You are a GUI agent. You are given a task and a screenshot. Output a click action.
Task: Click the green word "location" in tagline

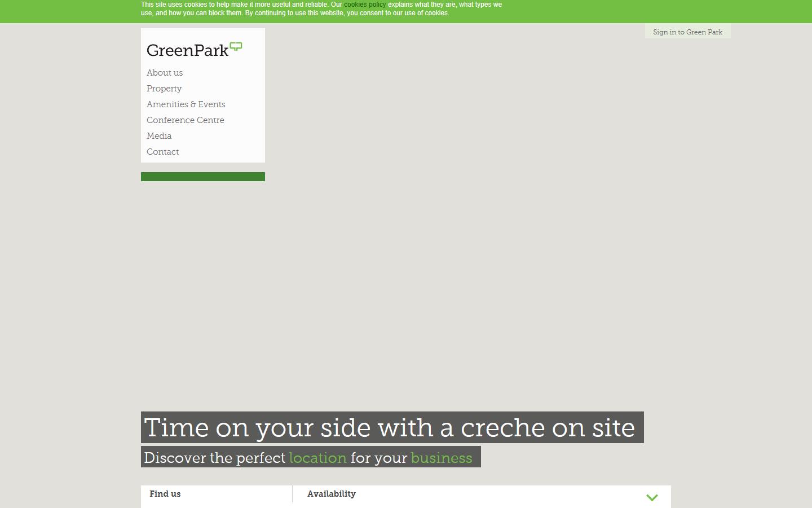point(317,458)
